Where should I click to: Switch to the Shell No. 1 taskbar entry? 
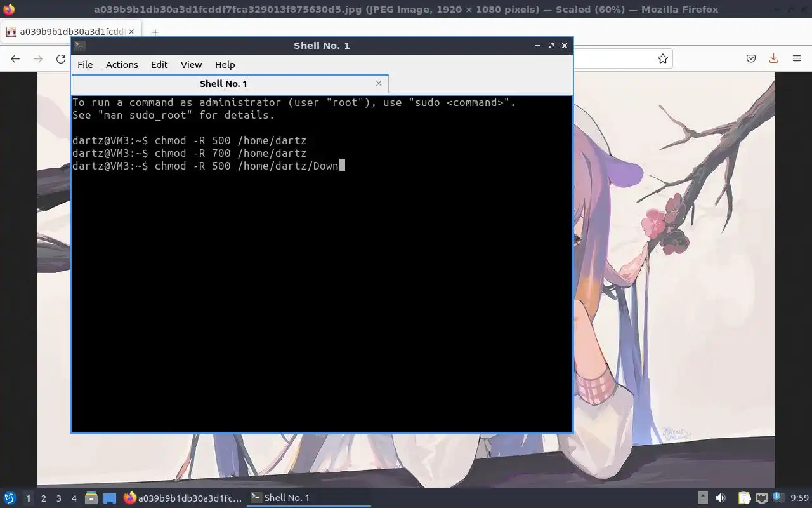pyautogui.click(x=308, y=498)
